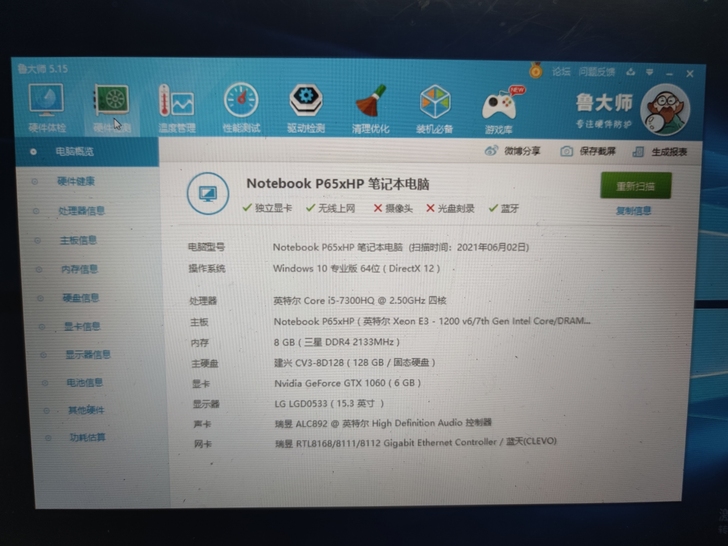728x546 pixels.
Task: Click 8 GB 三星 DDR4 memory value
Action: (x=337, y=342)
